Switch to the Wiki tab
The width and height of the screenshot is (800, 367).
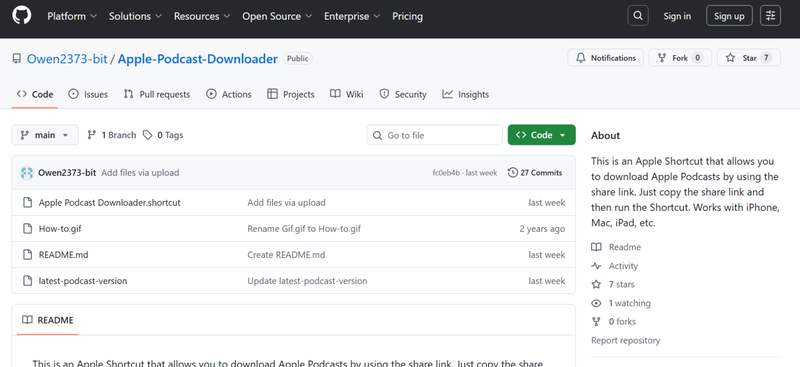pyautogui.click(x=346, y=94)
